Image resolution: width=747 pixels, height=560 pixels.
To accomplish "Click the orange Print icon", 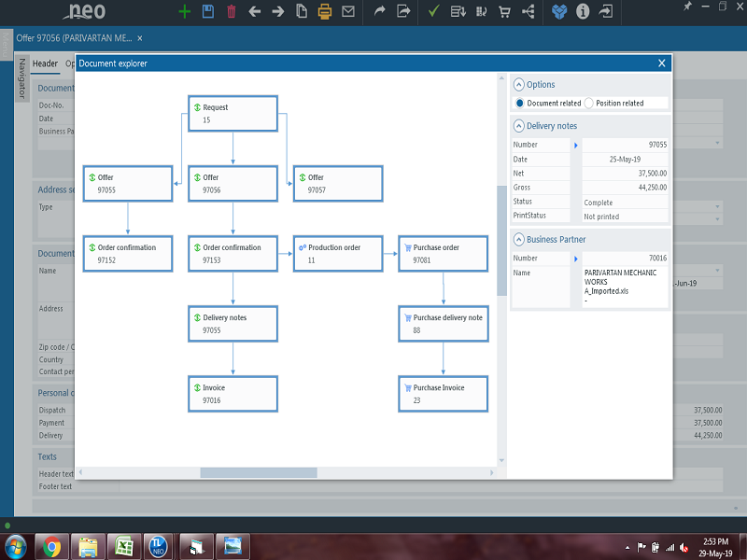I will click(324, 11).
